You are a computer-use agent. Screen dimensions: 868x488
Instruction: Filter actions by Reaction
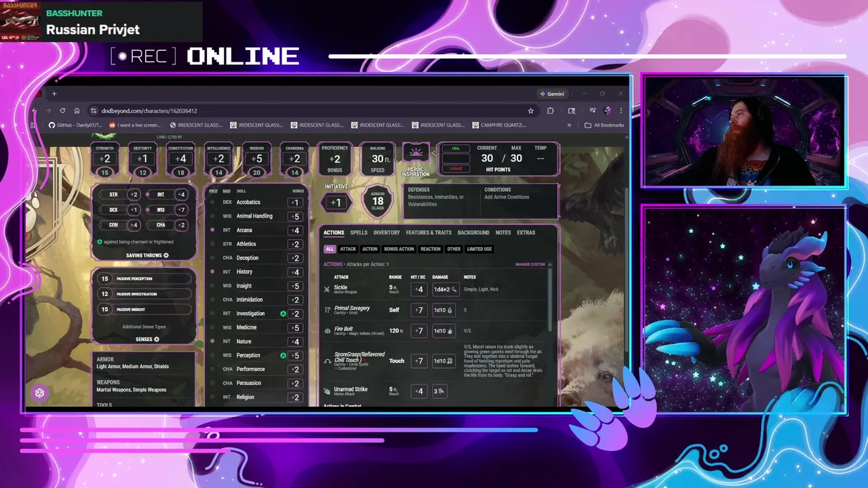(431, 249)
